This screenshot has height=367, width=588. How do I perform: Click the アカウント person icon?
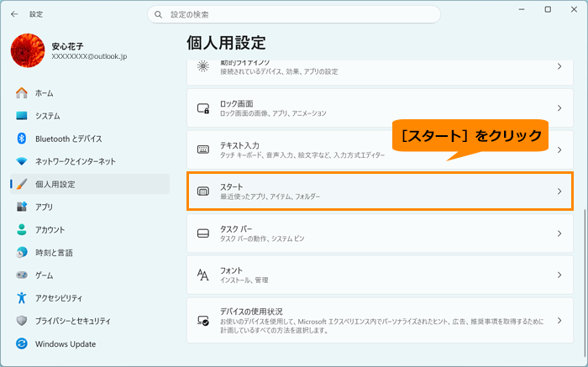click(x=22, y=230)
